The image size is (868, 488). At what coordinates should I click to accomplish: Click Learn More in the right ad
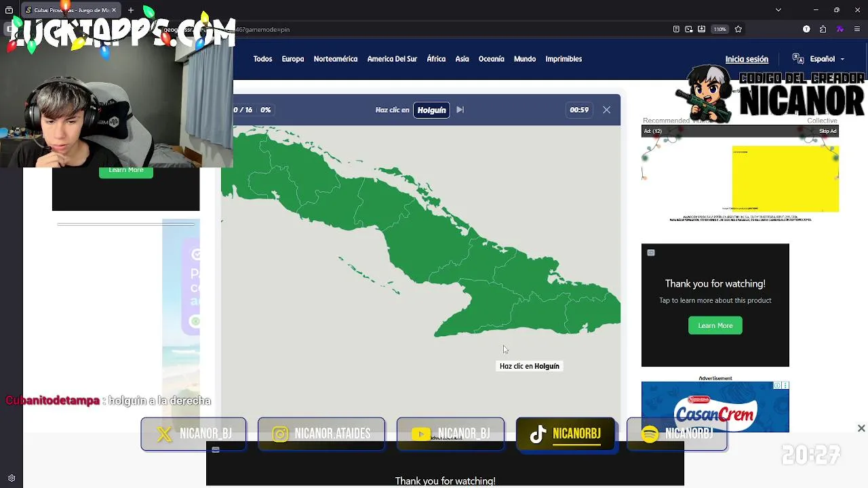715,325
